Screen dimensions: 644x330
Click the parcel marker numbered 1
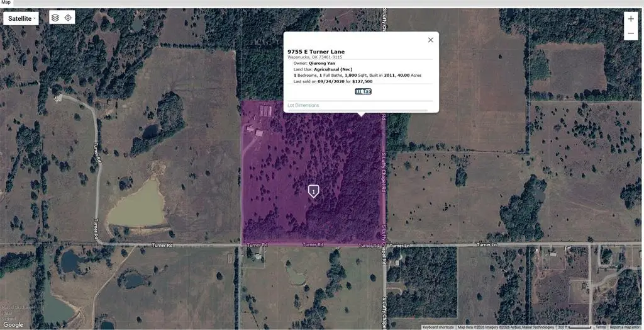coord(313,191)
